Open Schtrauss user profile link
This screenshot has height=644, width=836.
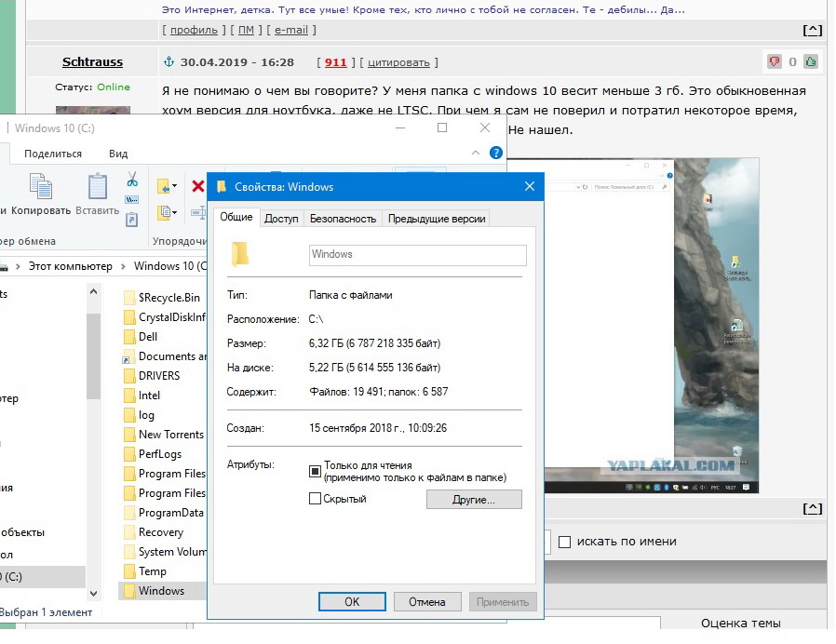click(x=92, y=61)
